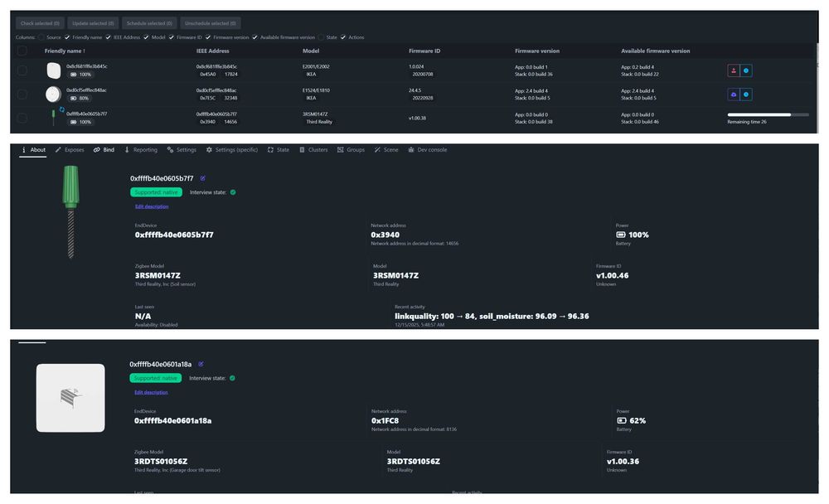Click Edit description link for 0xffffb40e0601a18a
Viewport: 829px width, 504px height.
coord(151,392)
